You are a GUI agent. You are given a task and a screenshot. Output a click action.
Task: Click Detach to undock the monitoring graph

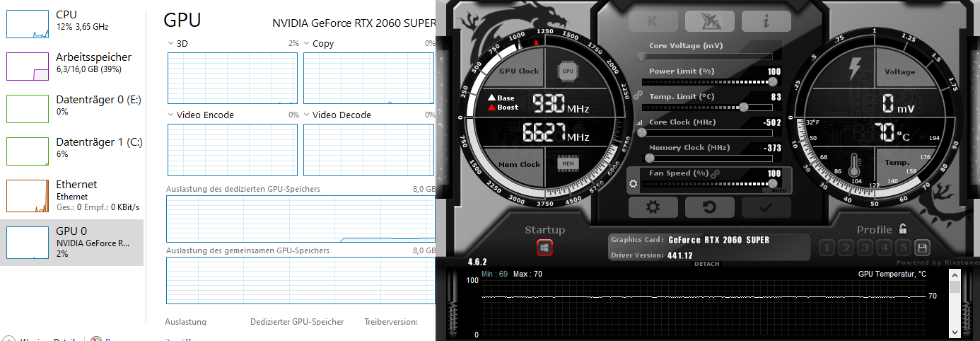tap(706, 264)
